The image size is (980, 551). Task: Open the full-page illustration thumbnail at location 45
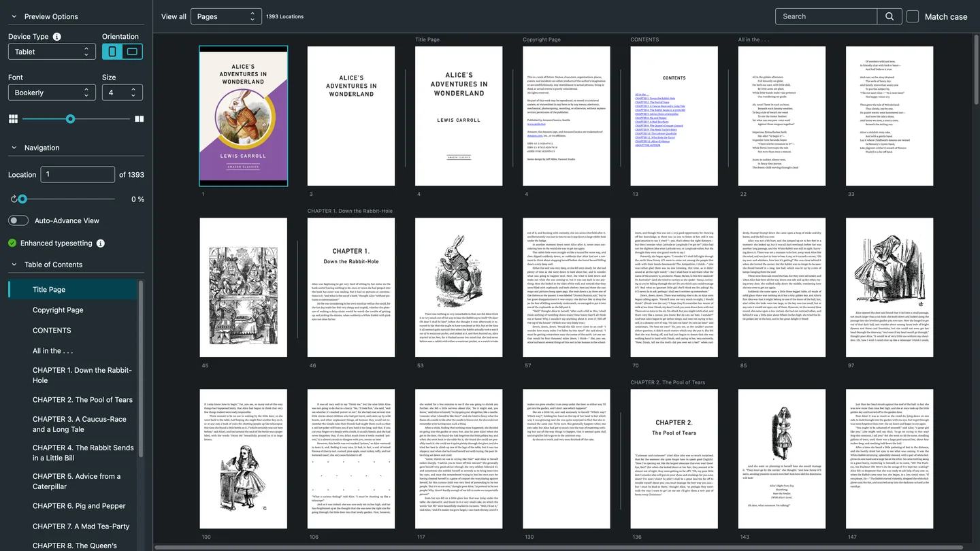pos(244,287)
